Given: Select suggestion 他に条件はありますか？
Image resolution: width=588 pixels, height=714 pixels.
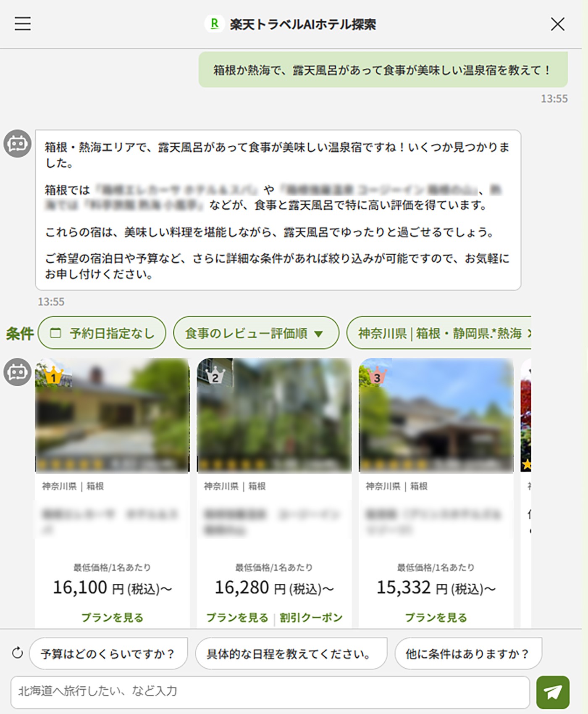Looking at the screenshot, I should [x=468, y=653].
